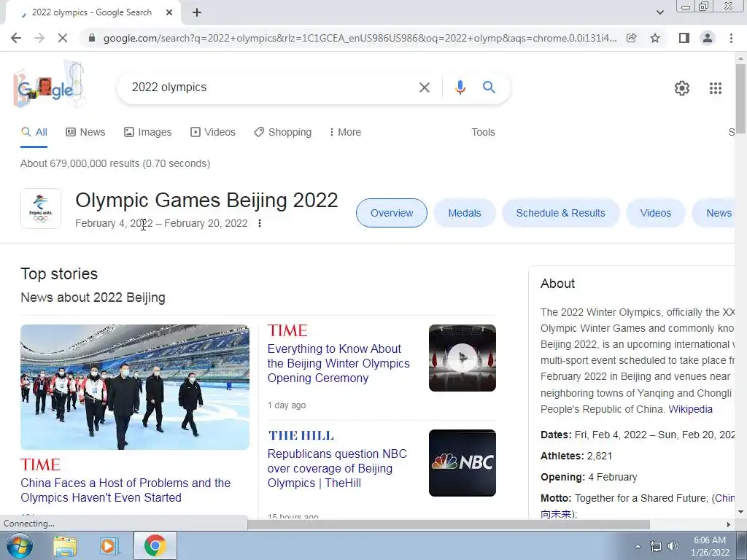Switch to Shopping results tab
This screenshot has height=560, width=747.
pyautogui.click(x=282, y=133)
